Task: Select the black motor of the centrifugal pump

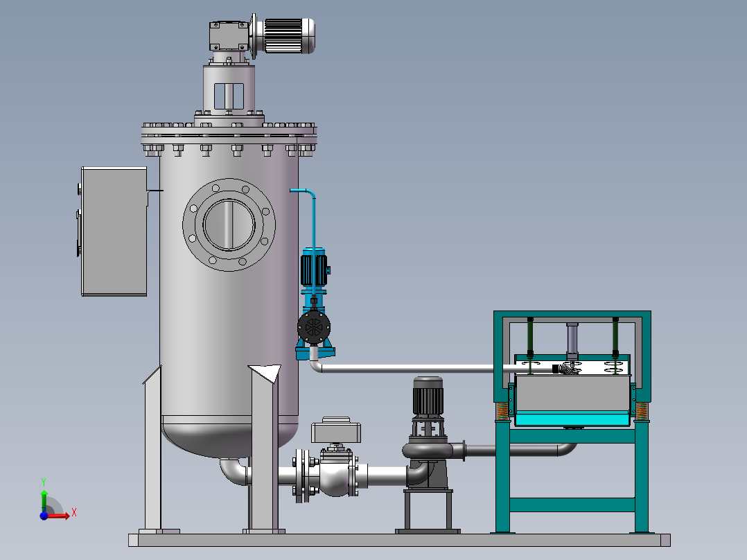Action: pos(428,396)
